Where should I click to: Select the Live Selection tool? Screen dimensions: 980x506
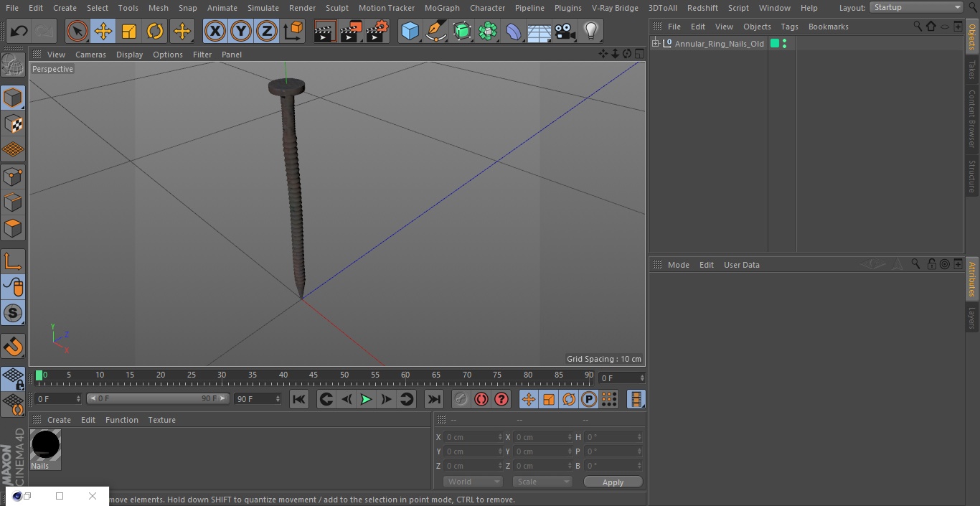click(77, 31)
